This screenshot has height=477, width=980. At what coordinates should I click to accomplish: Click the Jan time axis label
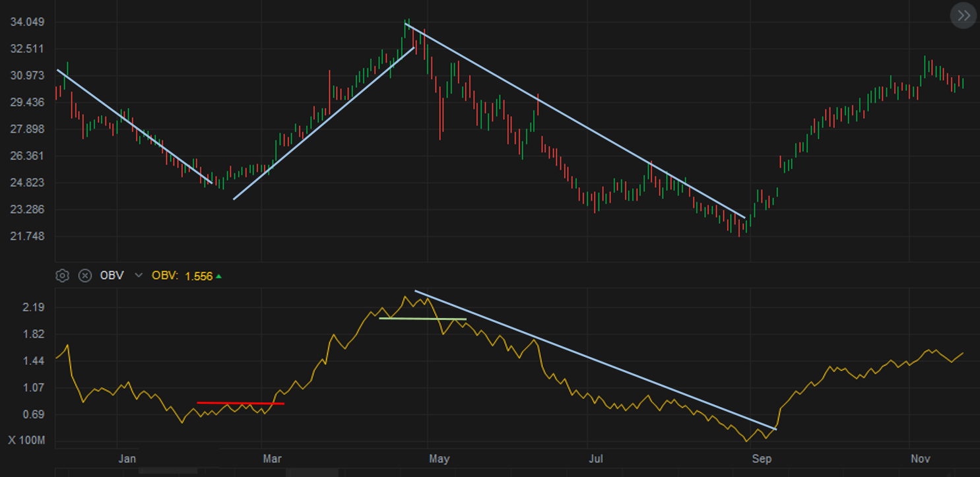(x=127, y=459)
